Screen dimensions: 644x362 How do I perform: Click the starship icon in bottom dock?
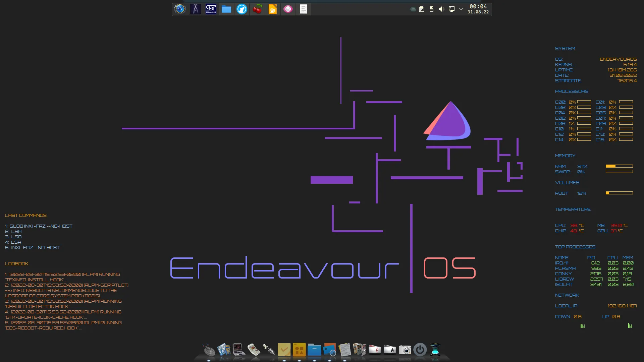click(209, 350)
